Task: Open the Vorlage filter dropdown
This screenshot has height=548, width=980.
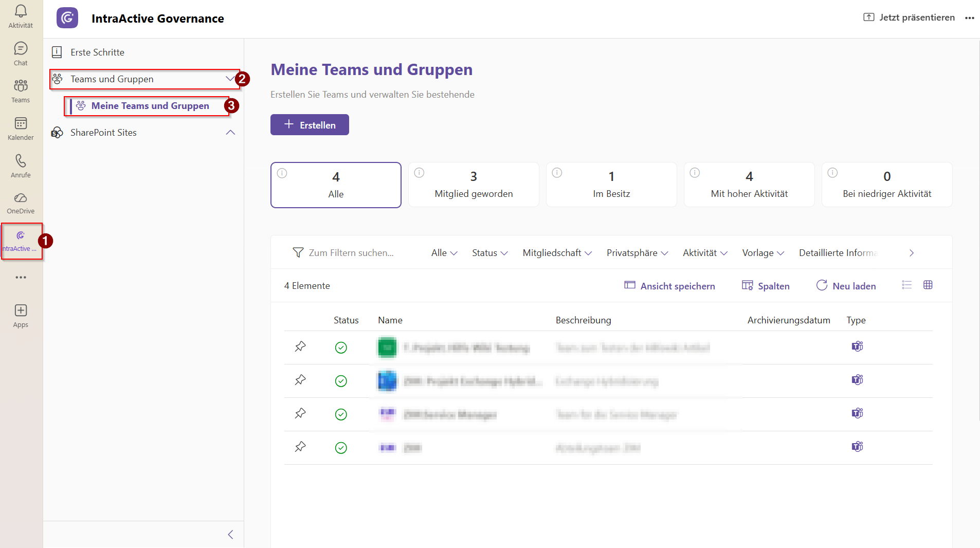Action: (x=763, y=253)
